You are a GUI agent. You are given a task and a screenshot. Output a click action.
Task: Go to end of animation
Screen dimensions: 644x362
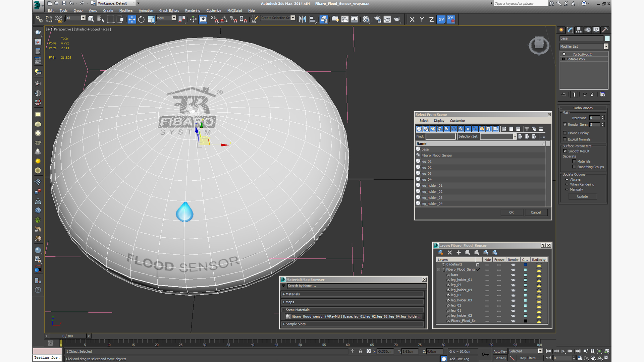pos(578,351)
